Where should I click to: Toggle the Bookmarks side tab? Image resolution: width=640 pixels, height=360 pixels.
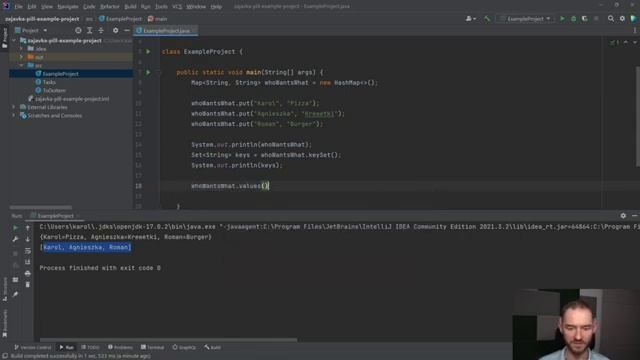4,323
